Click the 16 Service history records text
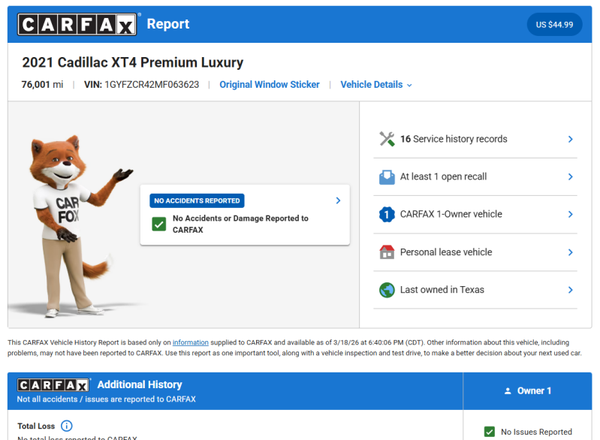 [x=454, y=139]
